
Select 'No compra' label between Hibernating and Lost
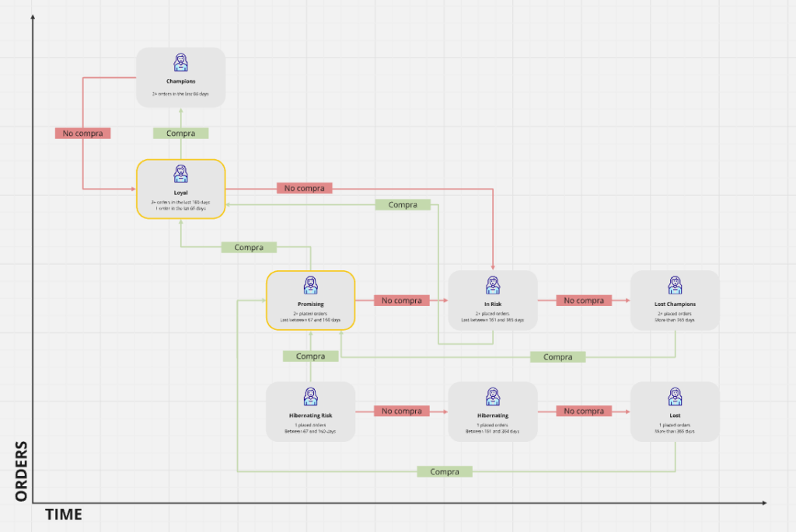tap(585, 412)
